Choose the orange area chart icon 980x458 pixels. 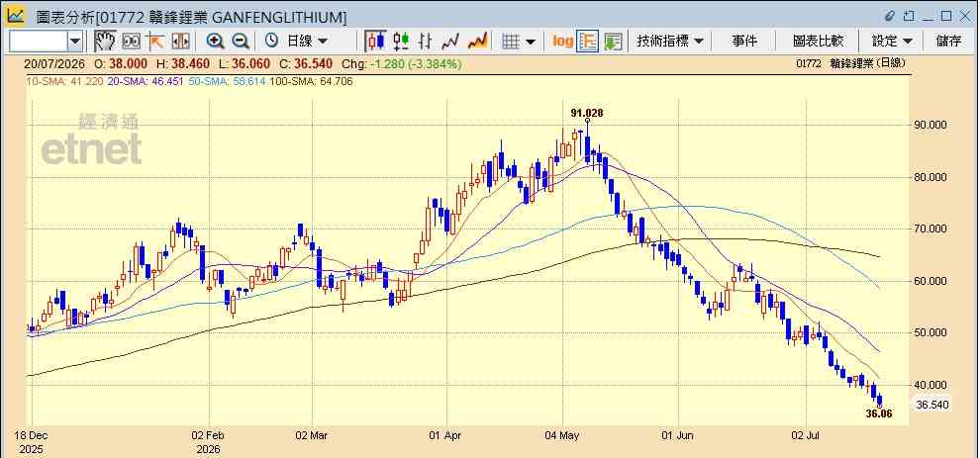(477, 42)
